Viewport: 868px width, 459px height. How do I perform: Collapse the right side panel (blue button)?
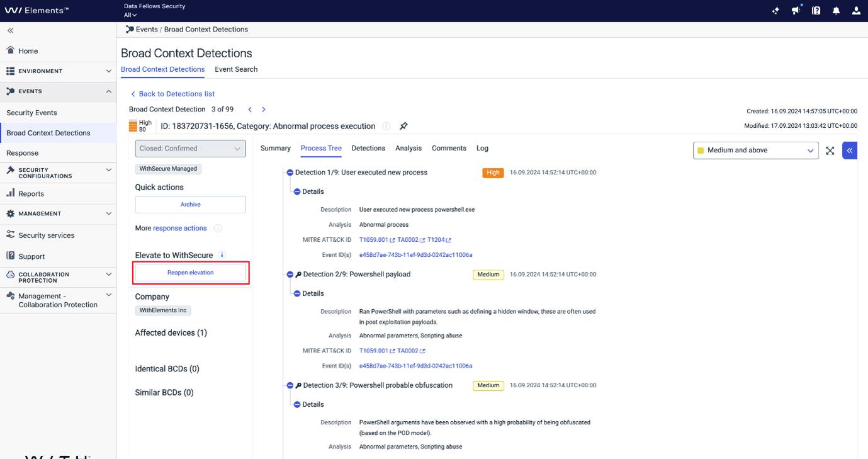point(850,150)
